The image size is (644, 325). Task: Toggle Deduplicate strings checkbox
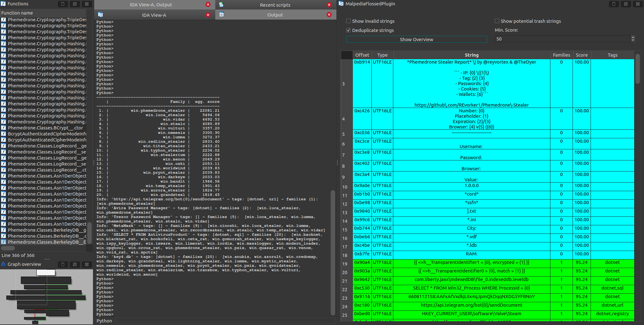coord(348,30)
